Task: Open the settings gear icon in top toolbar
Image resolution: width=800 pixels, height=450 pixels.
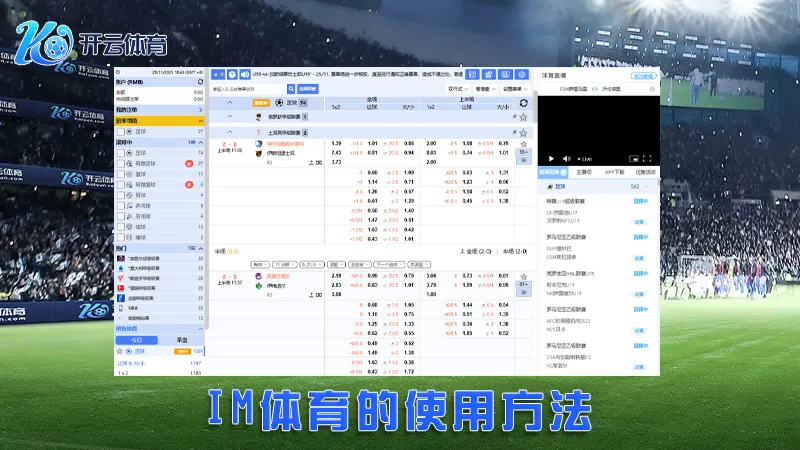Action: (x=522, y=74)
